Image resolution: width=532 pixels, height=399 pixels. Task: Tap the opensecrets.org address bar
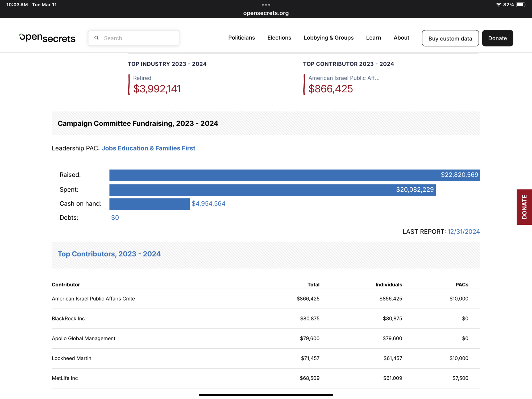(x=266, y=13)
